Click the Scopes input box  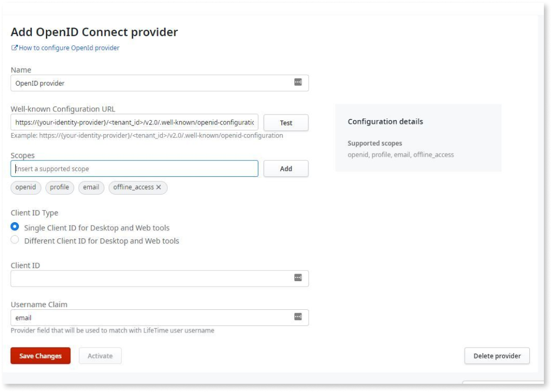pos(134,169)
